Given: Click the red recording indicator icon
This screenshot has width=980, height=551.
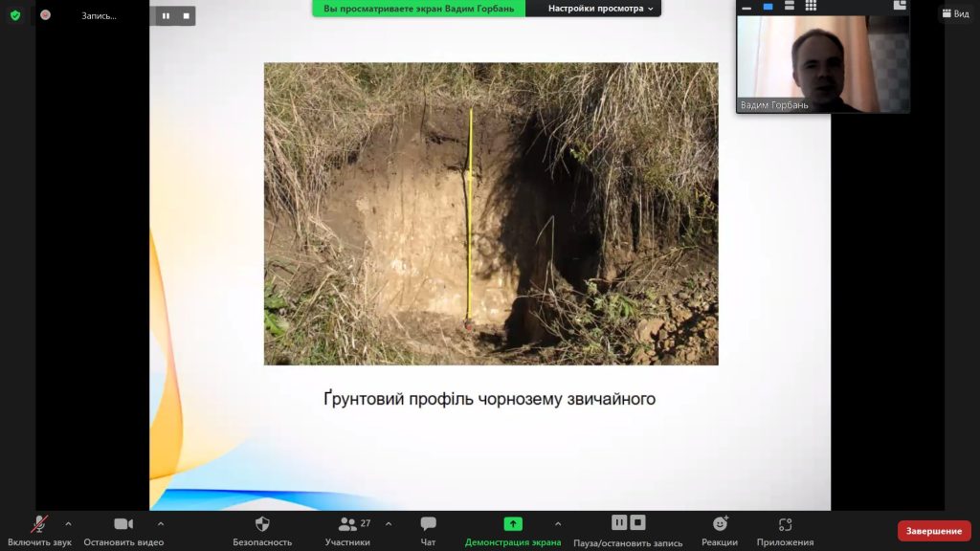Looking at the screenshot, I should point(45,15).
